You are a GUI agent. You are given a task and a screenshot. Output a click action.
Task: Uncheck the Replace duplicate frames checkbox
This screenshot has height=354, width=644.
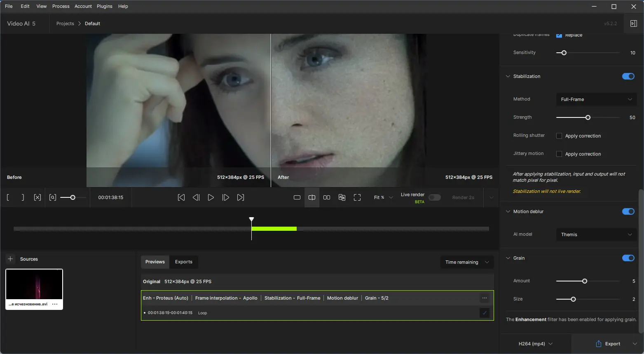(x=559, y=35)
